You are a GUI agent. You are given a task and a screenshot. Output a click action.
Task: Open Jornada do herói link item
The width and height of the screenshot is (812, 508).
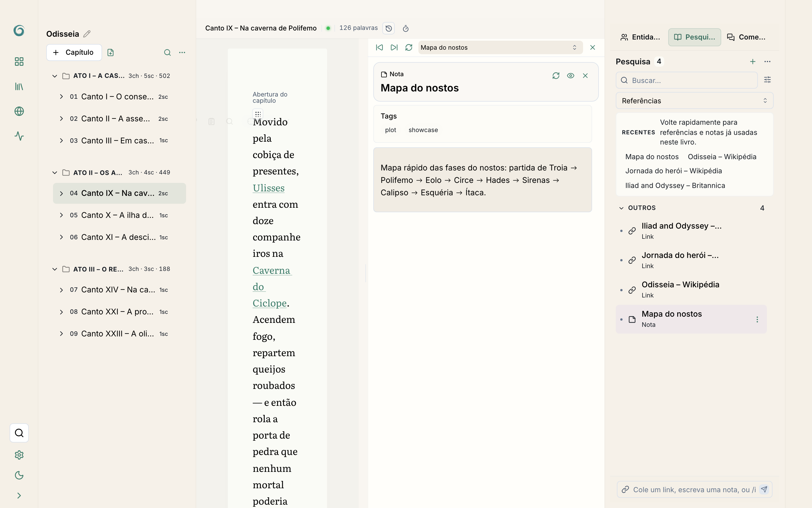point(691,260)
